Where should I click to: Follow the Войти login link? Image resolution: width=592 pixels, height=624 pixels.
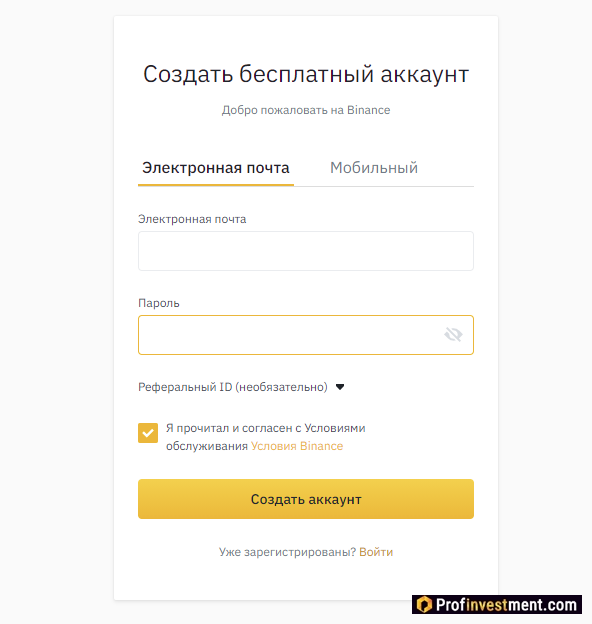click(376, 552)
